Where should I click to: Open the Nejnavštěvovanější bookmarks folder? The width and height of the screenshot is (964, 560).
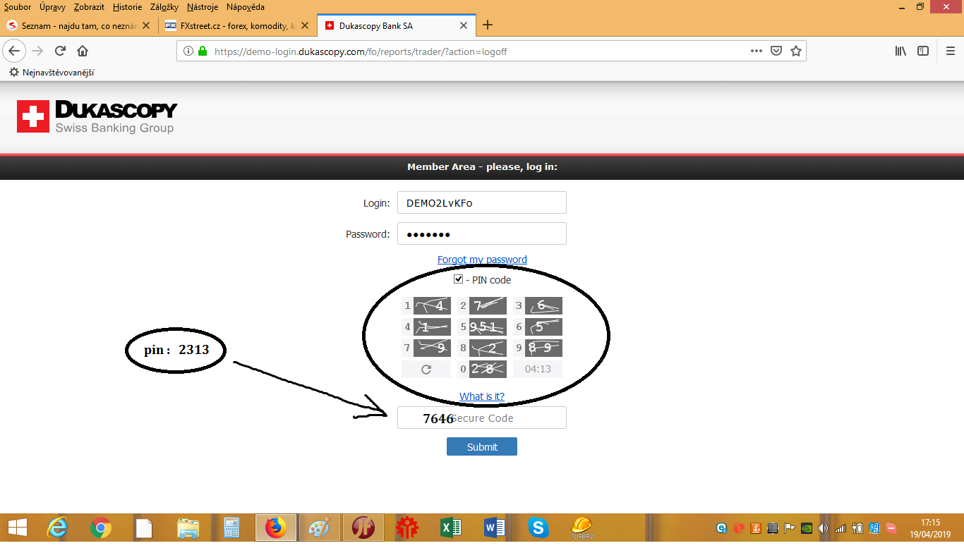coord(52,72)
